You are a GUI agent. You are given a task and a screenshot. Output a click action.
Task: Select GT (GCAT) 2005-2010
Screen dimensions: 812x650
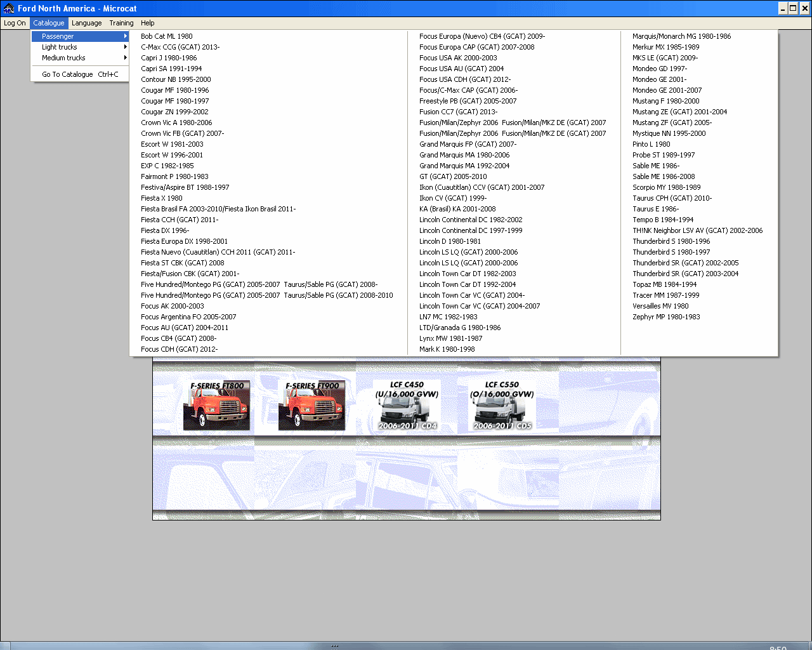point(453,176)
